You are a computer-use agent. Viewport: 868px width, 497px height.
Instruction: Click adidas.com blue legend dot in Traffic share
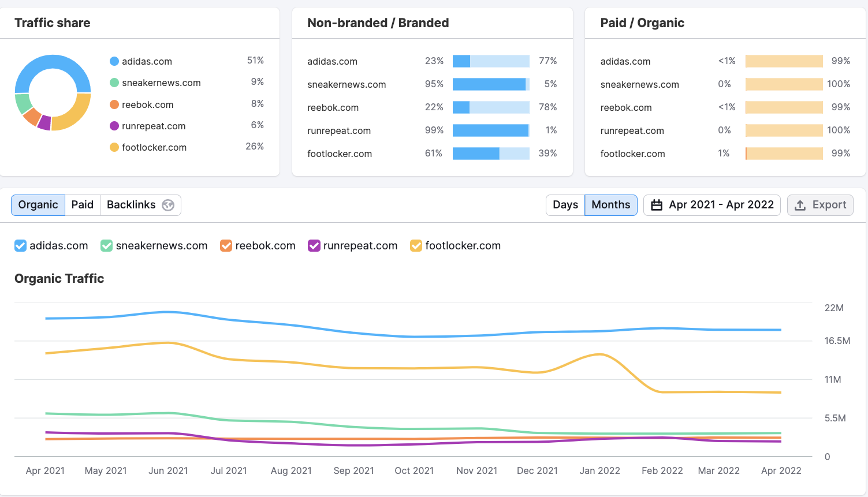[x=114, y=61]
